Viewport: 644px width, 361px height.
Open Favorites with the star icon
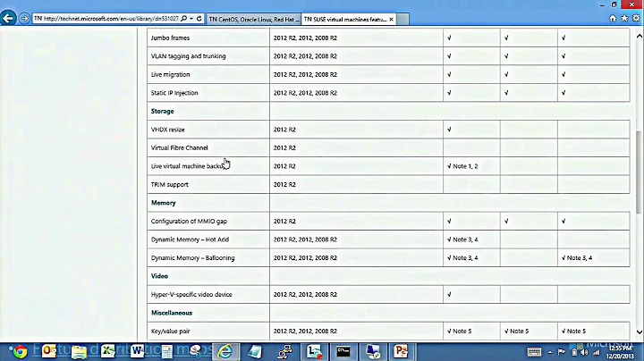pyautogui.click(x=624, y=18)
